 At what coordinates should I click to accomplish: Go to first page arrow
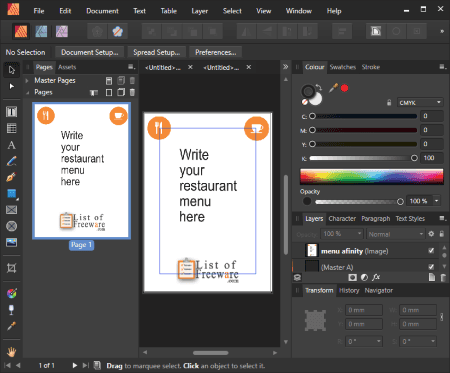pyautogui.click(x=7, y=365)
